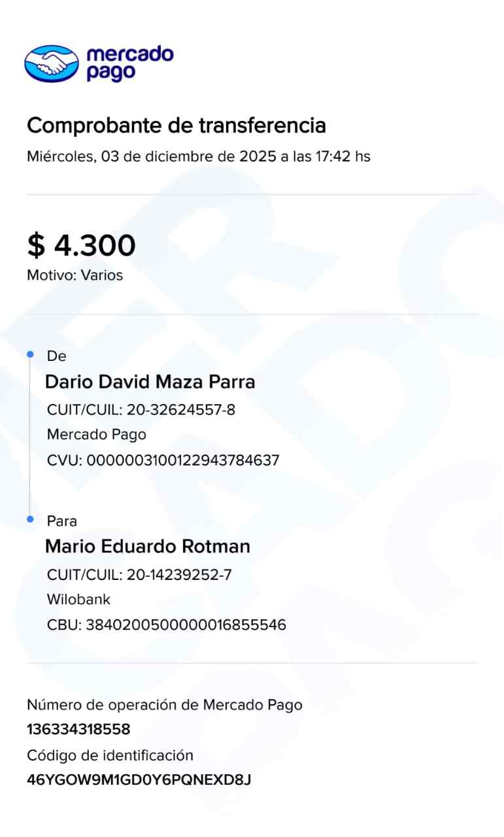Image resolution: width=504 pixels, height=837 pixels.
Task: Select the $ 4.300 amount
Action: [81, 245]
